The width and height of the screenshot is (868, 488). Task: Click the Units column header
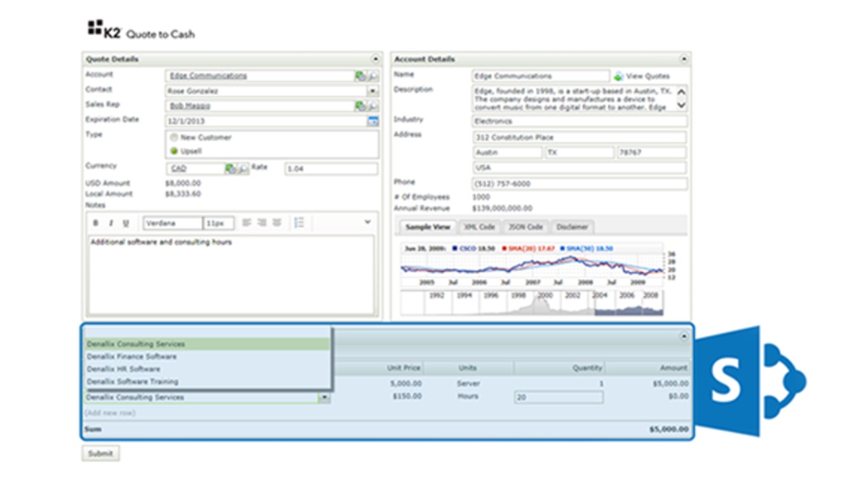tap(468, 368)
